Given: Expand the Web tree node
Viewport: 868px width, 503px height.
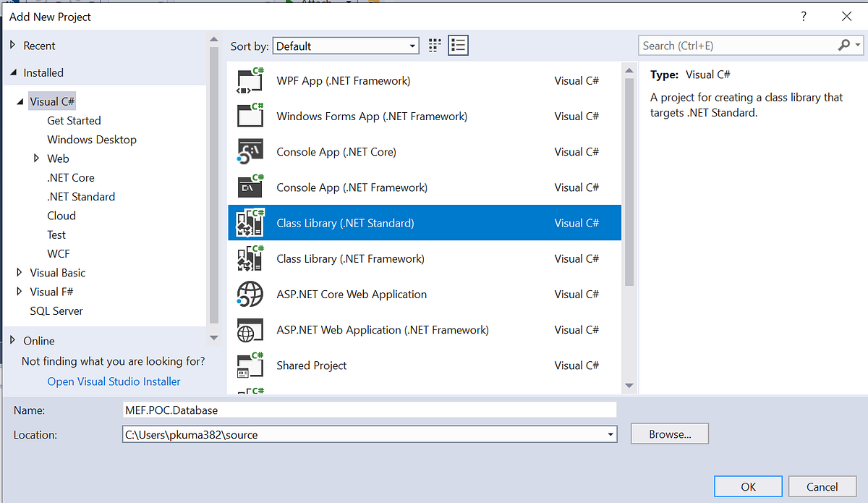Looking at the screenshot, I should [36, 158].
